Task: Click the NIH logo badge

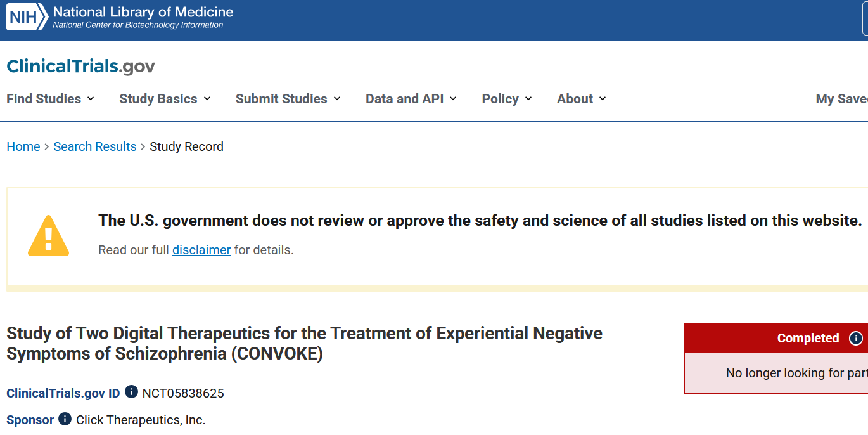Action: pyautogui.click(x=27, y=17)
